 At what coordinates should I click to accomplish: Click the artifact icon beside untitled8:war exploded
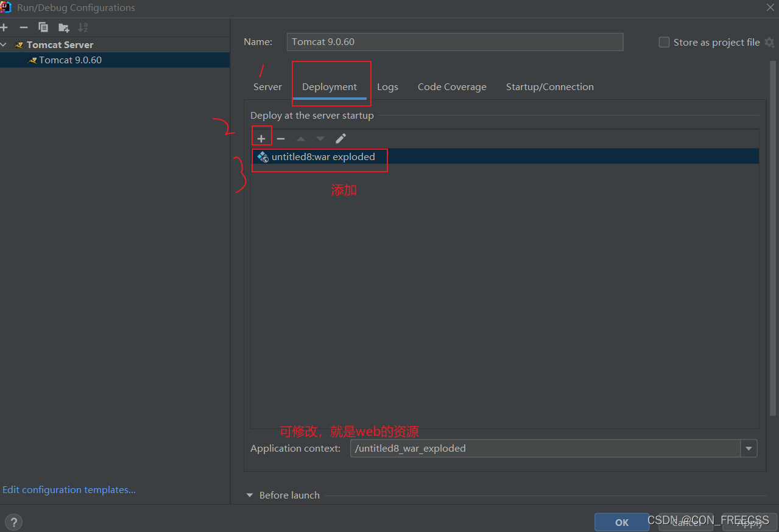coord(263,156)
